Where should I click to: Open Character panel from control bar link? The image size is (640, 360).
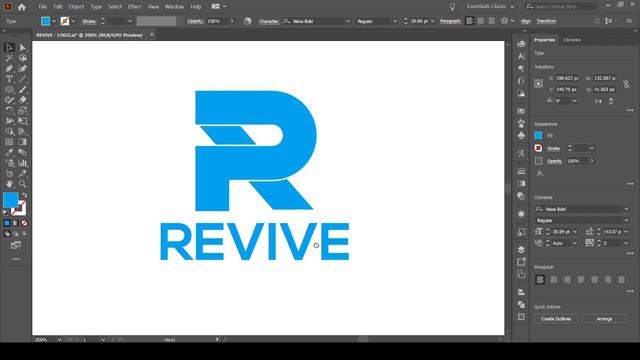tap(269, 21)
